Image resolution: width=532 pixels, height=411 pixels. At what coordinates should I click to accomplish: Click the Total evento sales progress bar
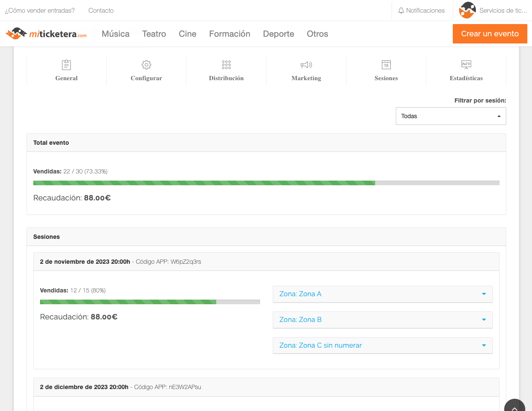(266, 183)
